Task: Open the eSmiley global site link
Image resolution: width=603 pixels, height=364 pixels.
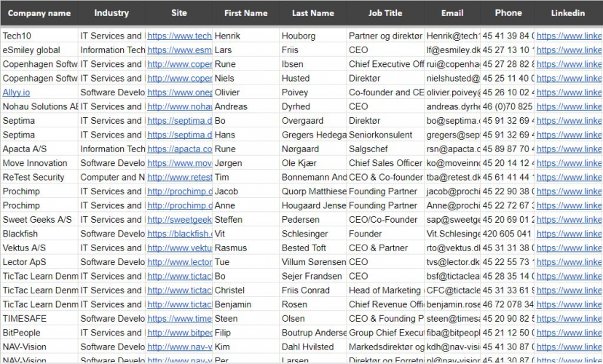Action: tap(179, 50)
